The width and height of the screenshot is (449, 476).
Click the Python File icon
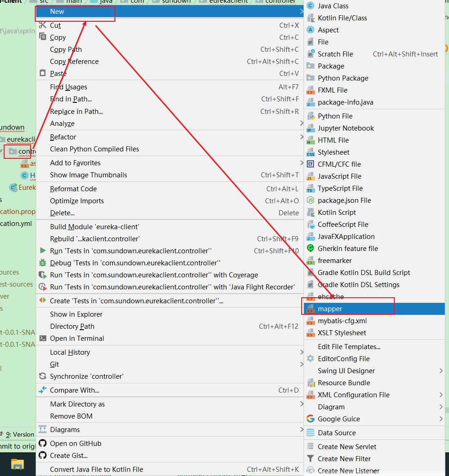pyautogui.click(x=310, y=116)
